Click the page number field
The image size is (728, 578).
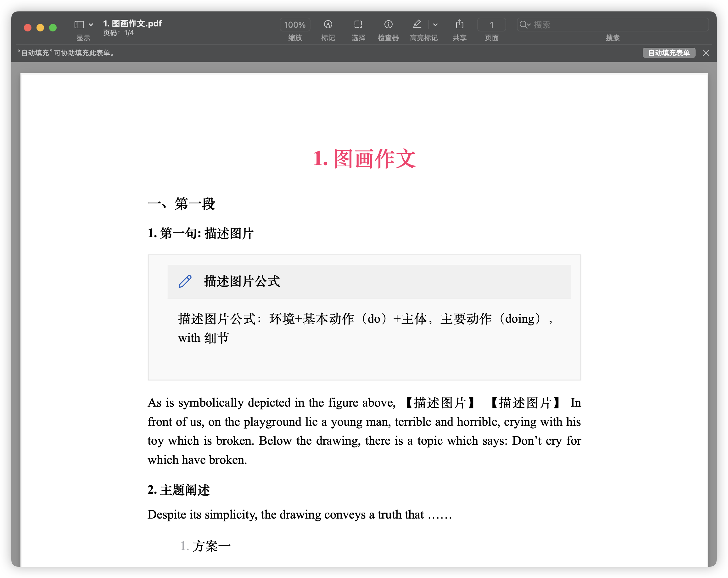pyautogui.click(x=491, y=25)
